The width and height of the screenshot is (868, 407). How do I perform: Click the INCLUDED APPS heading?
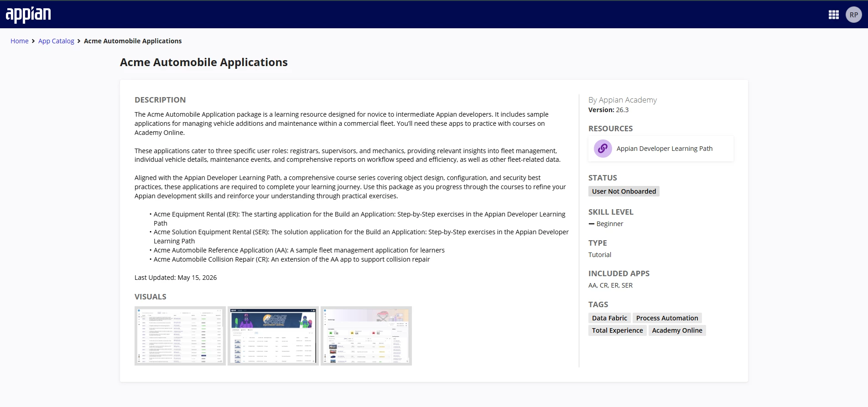[x=619, y=273]
